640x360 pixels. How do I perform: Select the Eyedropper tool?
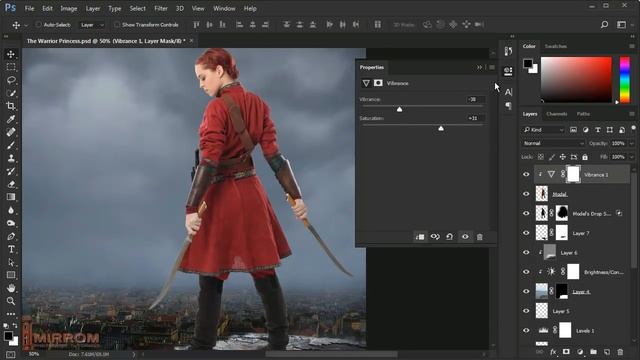(11, 119)
